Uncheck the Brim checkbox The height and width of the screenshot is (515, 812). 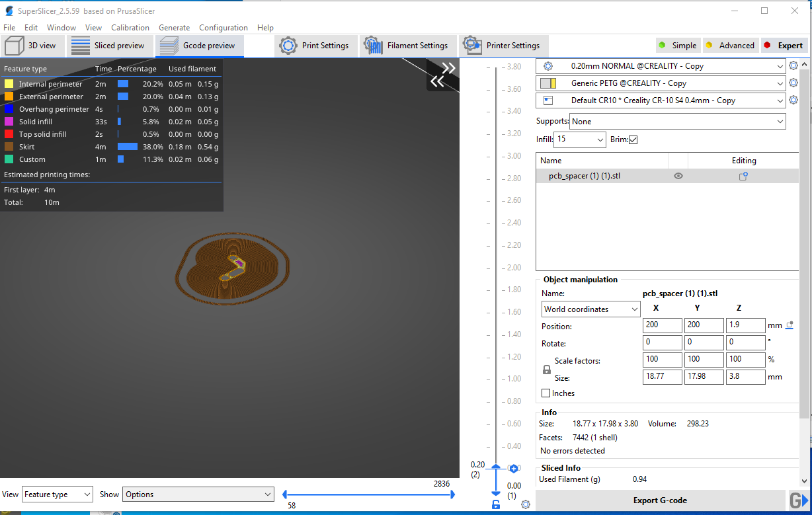point(633,139)
